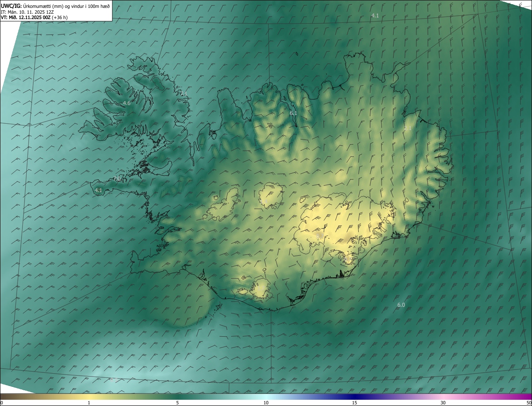
Task: Click the '0' tick label on the color scale
Action: 2,403
